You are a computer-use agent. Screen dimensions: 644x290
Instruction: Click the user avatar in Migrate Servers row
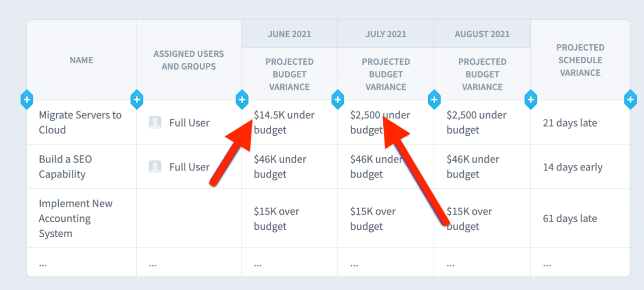[155, 122]
